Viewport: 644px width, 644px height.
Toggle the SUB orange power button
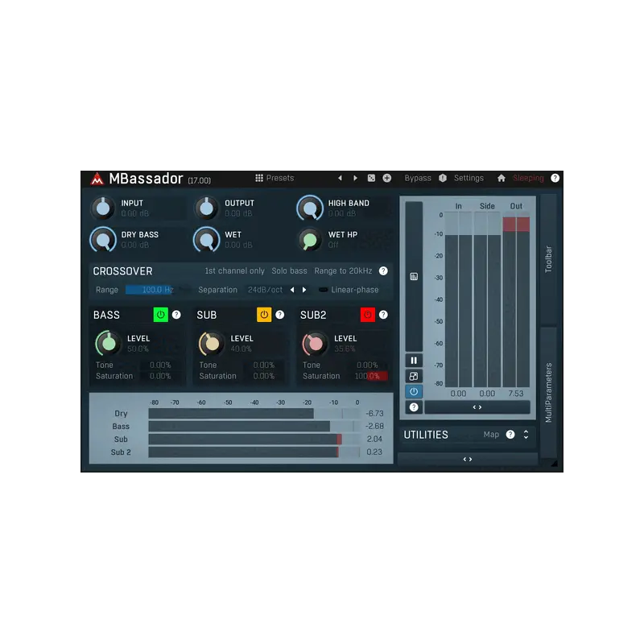pos(264,315)
